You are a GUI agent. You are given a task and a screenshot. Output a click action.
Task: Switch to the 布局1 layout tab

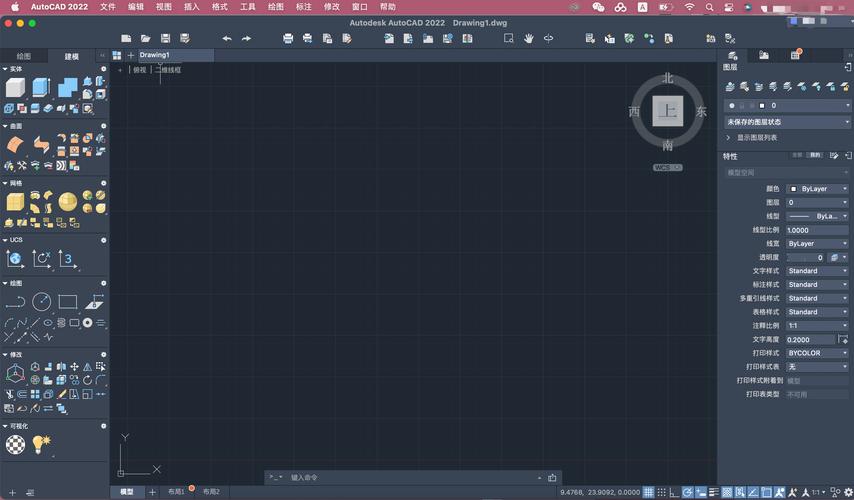(176, 492)
